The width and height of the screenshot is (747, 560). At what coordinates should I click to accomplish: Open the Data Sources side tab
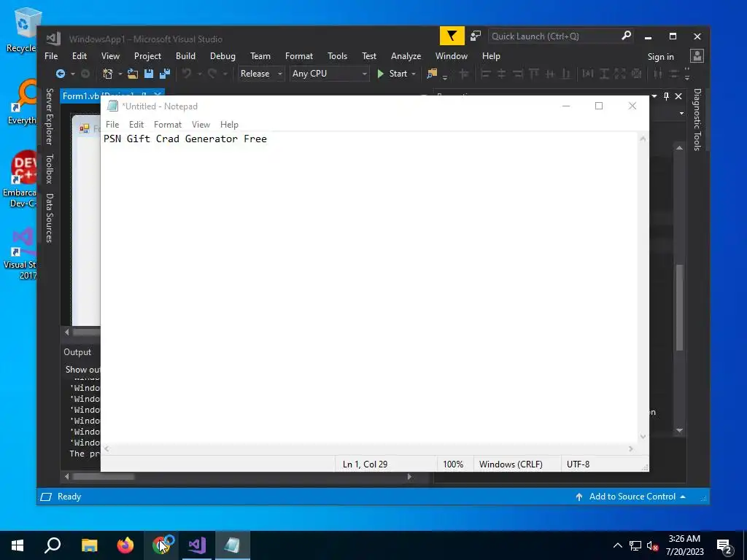pyautogui.click(x=49, y=217)
